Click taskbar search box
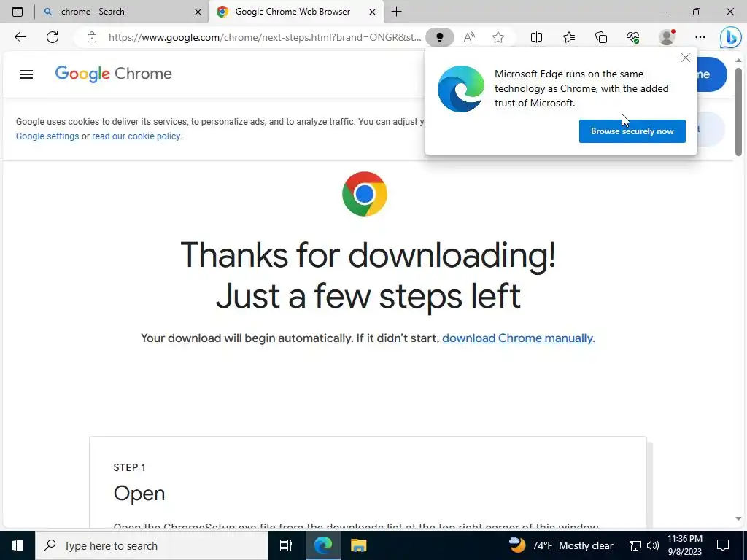The image size is (747, 560). point(152,545)
